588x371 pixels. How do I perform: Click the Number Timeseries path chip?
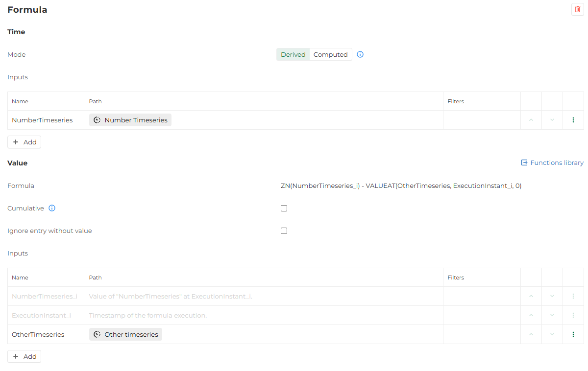pyautogui.click(x=130, y=120)
